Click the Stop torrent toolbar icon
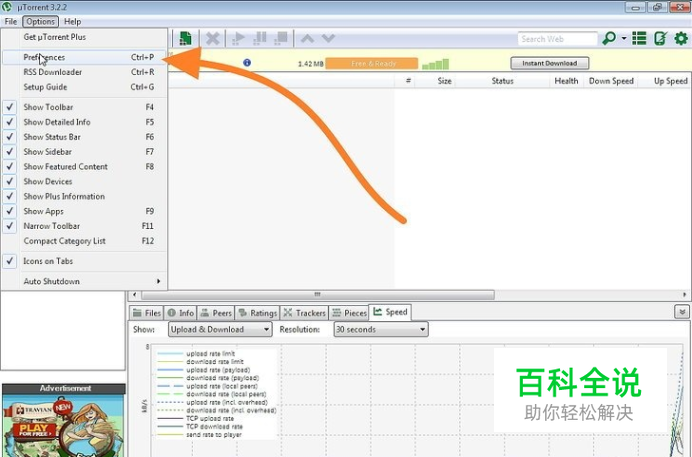 [x=281, y=38]
